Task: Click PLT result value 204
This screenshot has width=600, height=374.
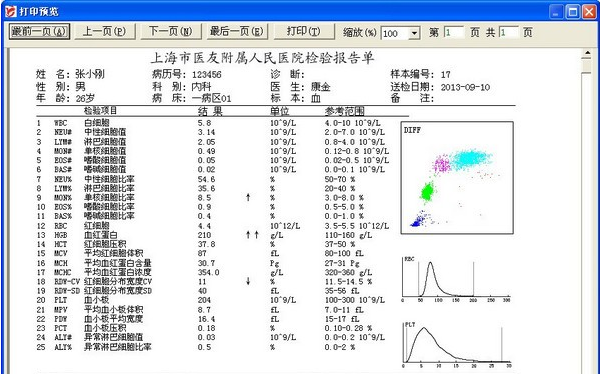Action: [x=204, y=301]
